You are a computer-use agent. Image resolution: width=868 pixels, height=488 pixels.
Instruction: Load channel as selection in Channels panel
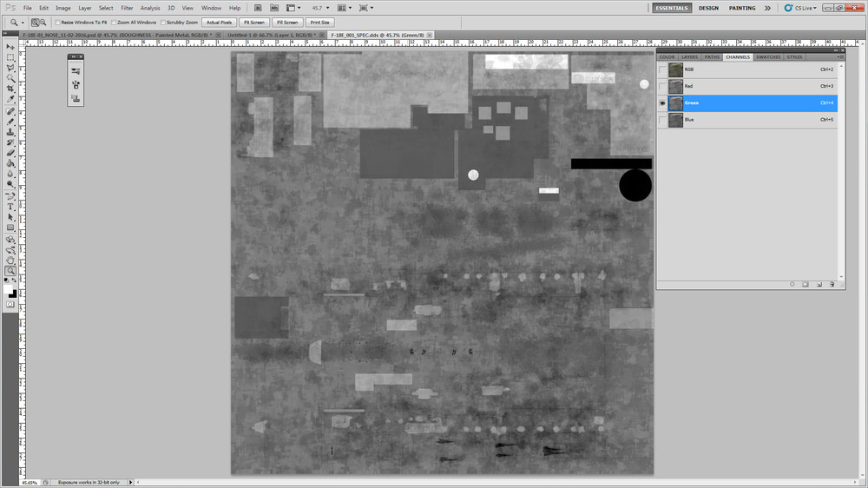(x=792, y=284)
